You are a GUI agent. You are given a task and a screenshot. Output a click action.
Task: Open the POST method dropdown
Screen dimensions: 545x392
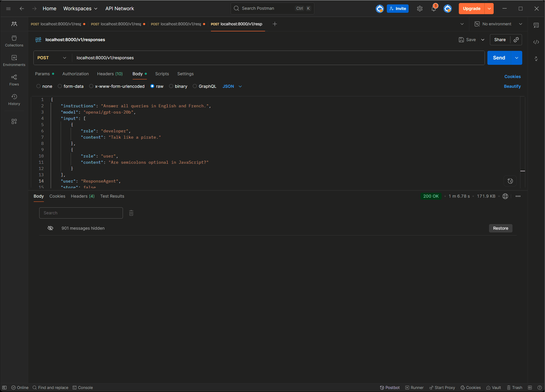(52, 58)
